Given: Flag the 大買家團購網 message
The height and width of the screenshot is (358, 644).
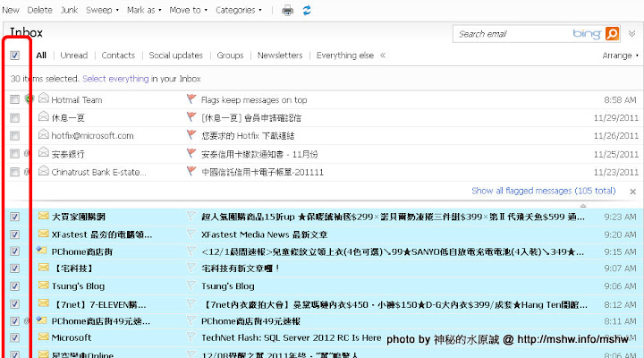Looking at the screenshot, I should (191, 217).
